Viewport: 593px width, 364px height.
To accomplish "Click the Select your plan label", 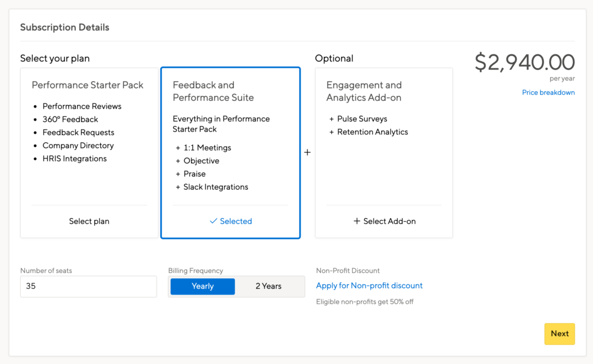I will click(x=55, y=58).
